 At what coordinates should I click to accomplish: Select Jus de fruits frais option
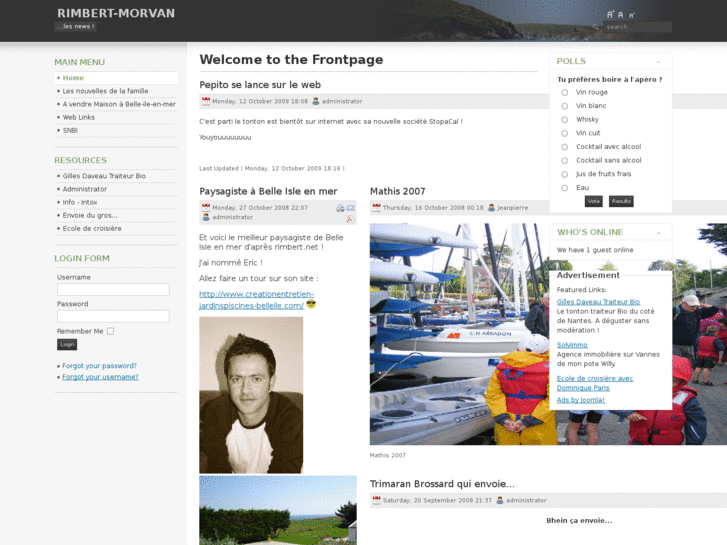click(564, 174)
